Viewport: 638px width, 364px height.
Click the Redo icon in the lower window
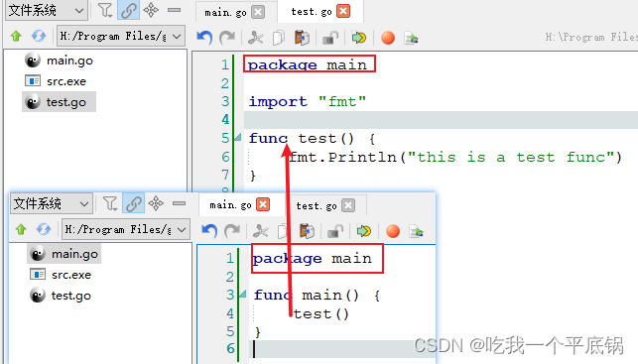click(x=232, y=231)
